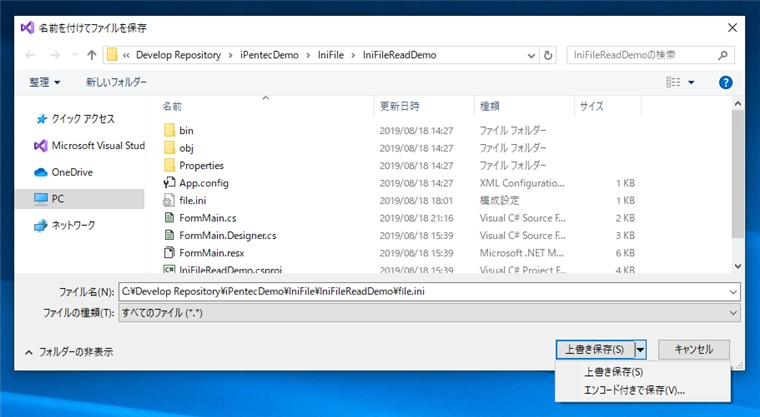Click the Microsoft Visual Studio sidebar icon
Screen dimensions: 760x417
click(x=41, y=145)
